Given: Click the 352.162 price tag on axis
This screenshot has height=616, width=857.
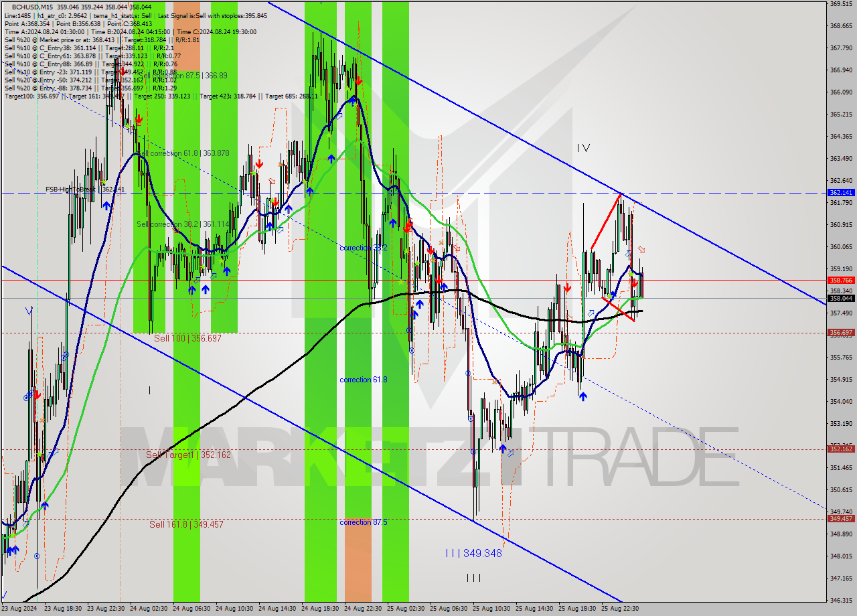Looking at the screenshot, I should click(x=841, y=449).
